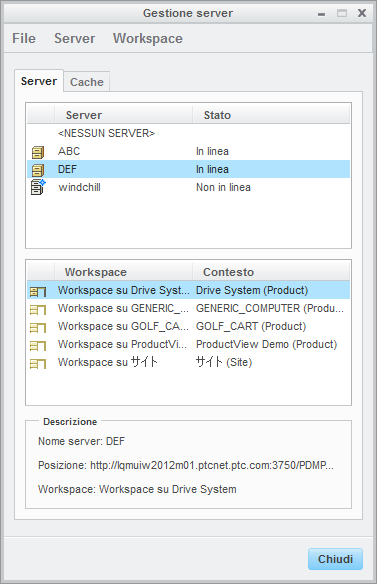Screen dimensions: 377x584
Task: Click 'GENERIC_COMPUTER (Produ...' context cell
Action: pyautogui.click(x=270, y=308)
